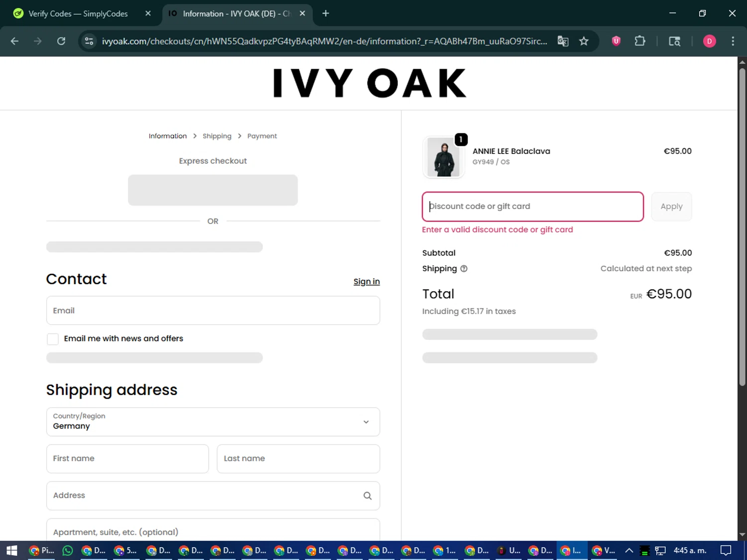Click the ANNIE LEE Balaclava product name
The image size is (747, 560).
tap(511, 151)
